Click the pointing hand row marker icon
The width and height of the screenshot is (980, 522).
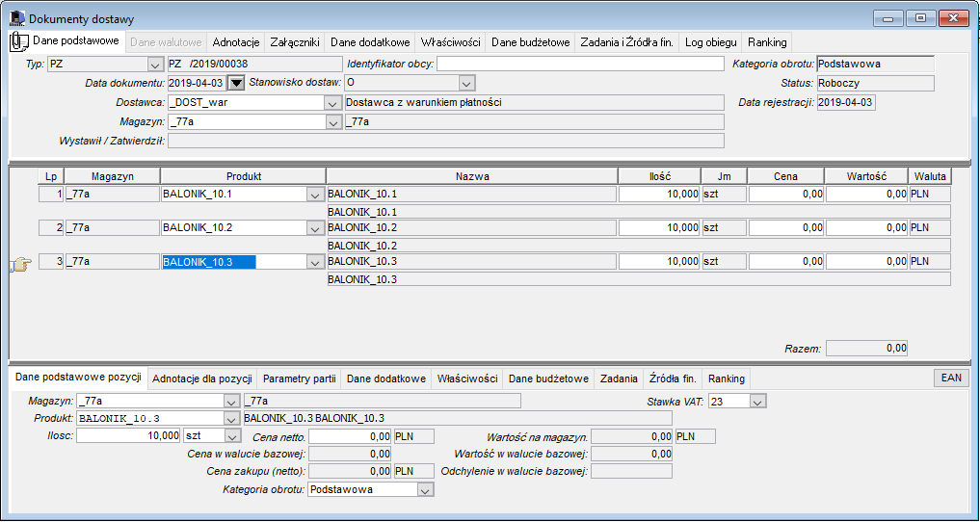20,266
